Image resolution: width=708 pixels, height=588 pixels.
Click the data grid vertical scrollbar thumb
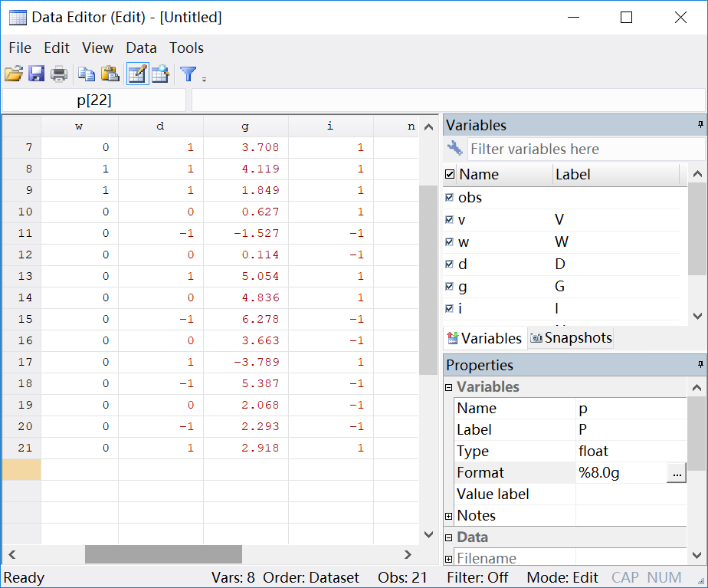[x=428, y=280]
